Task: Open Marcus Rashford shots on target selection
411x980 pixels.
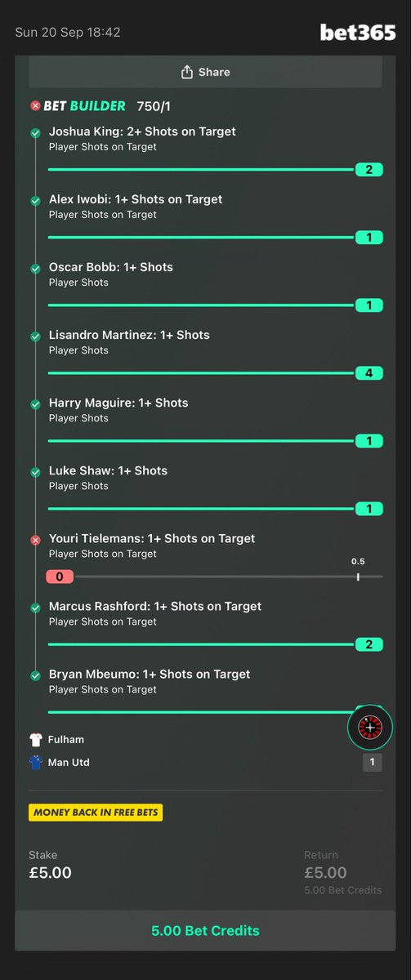Action: click(155, 613)
